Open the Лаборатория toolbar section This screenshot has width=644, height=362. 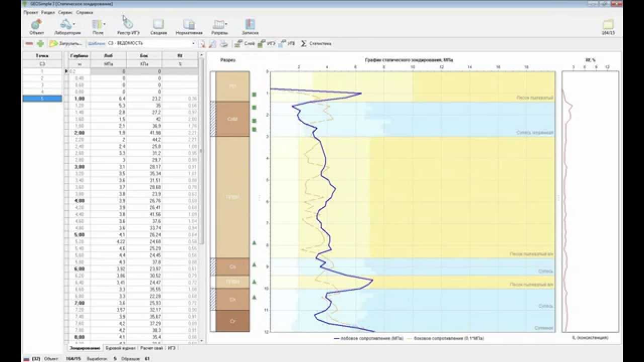pyautogui.click(x=67, y=26)
